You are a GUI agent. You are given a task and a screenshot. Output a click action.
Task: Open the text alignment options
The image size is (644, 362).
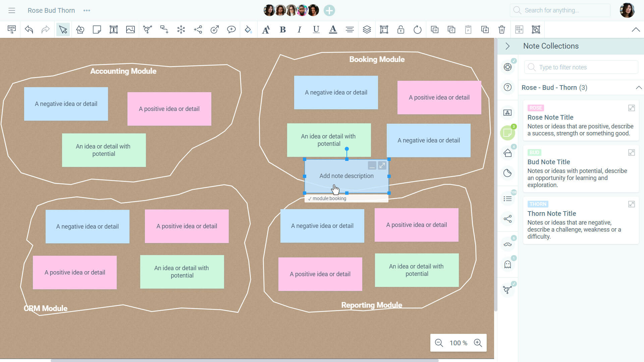(350, 29)
